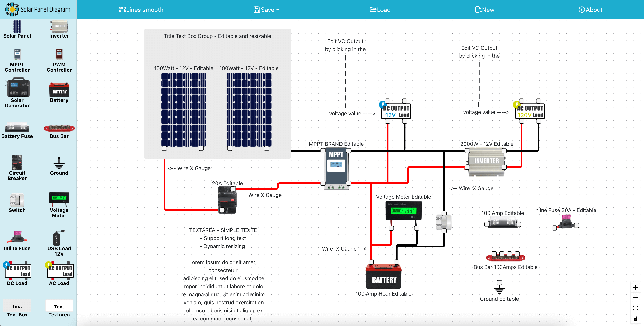This screenshot has height=326, width=644.
Task: Click New in the top bar
Action: click(x=484, y=10)
